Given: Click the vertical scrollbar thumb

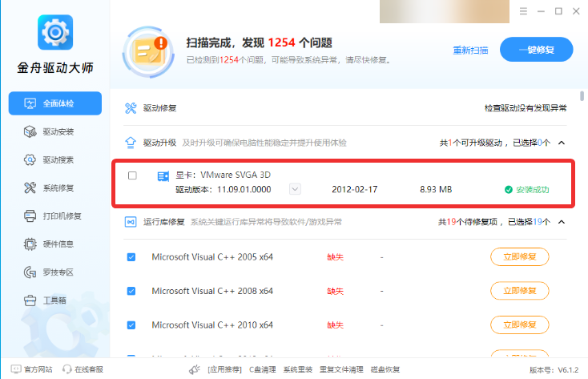Looking at the screenshot, I should click(x=582, y=96).
